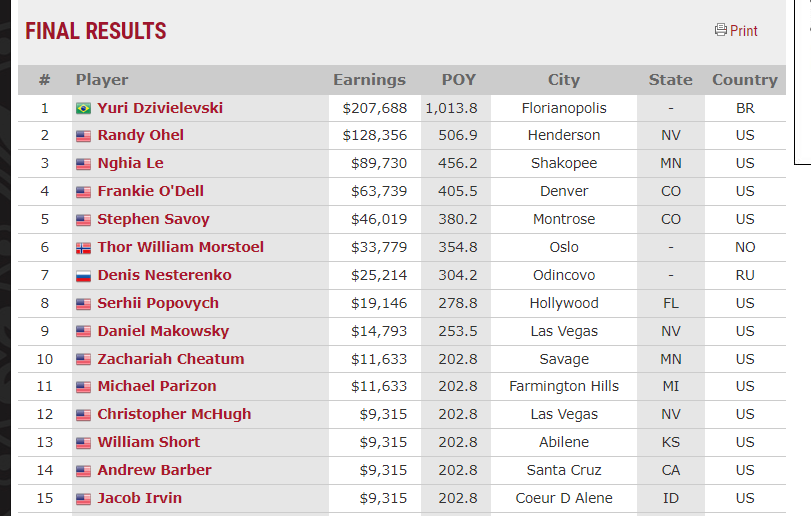Click the Earnings column header
811x516 pixels.
pos(369,80)
